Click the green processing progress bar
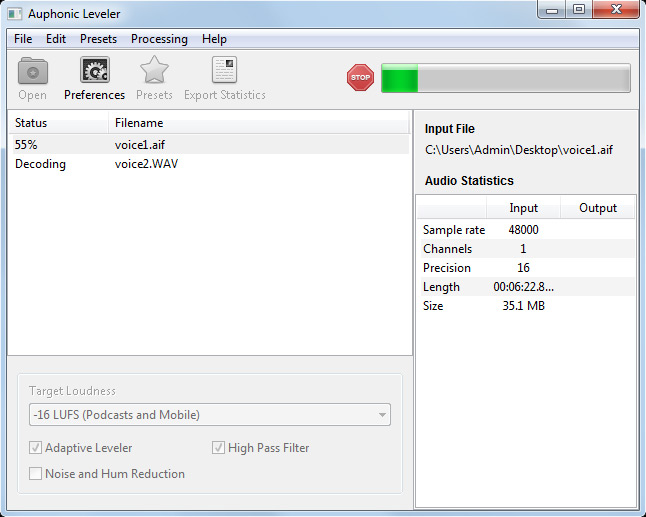646x517 pixels. pyautogui.click(x=505, y=78)
